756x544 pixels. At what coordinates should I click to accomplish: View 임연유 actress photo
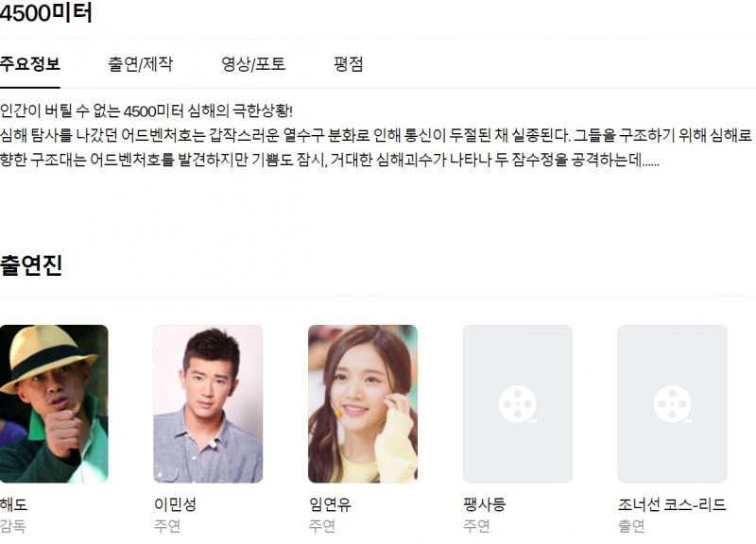[363, 404]
